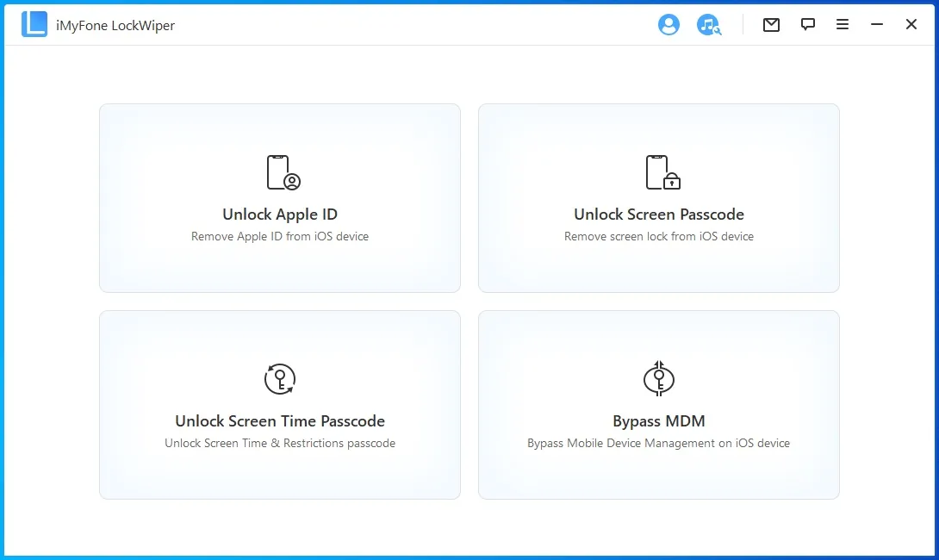The height and width of the screenshot is (560, 939).
Task: Click "Unlock Screen Time & Restrictions passcode" text
Action: tap(280, 443)
